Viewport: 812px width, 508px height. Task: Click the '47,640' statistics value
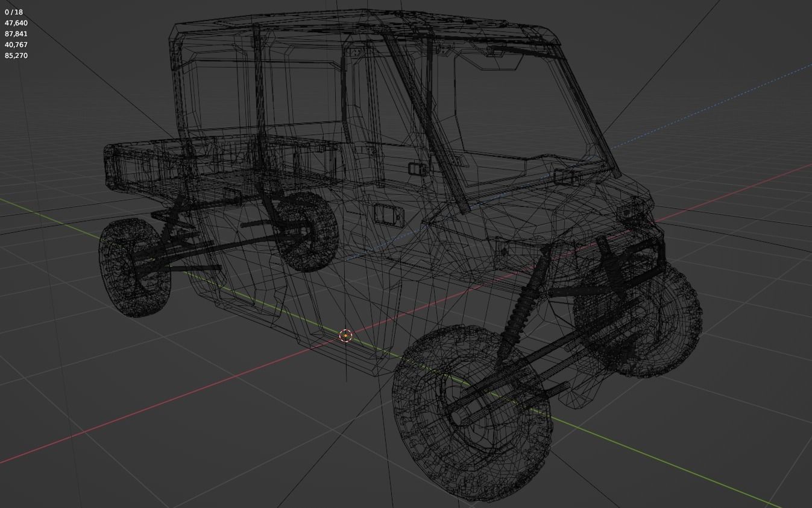(x=16, y=23)
